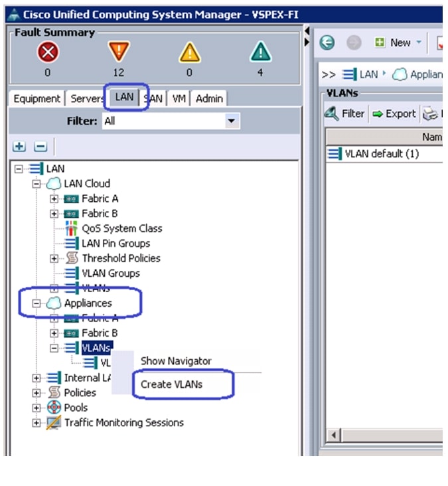Screen dimensions: 448x486
Task: Switch to the LAN tab
Action: click(124, 97)
